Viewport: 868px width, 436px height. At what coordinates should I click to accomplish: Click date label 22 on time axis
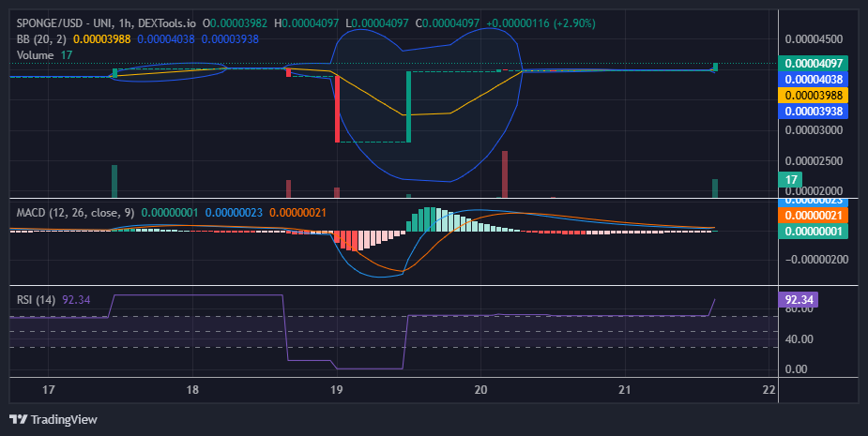[x=769, y=390]
